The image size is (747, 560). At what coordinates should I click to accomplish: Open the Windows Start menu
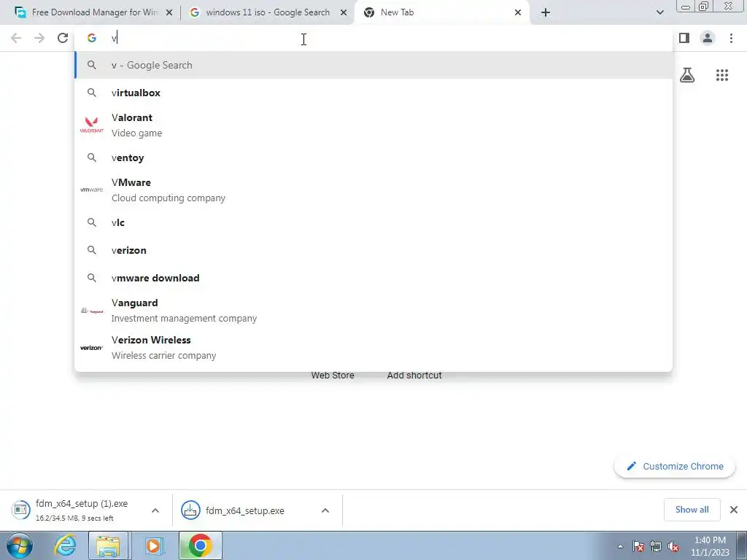click(x=20, y=545)
